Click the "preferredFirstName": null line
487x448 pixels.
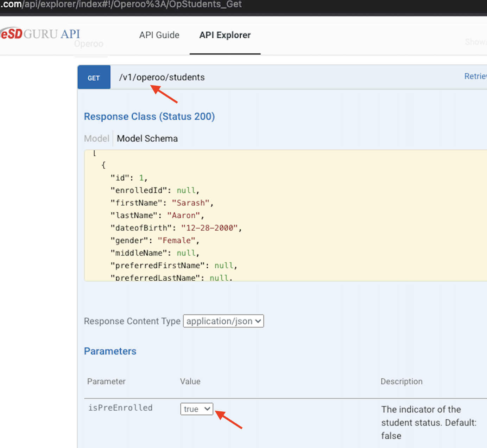[174, 266]
